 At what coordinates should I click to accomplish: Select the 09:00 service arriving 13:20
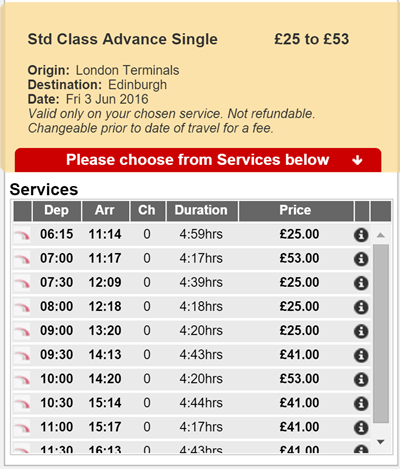coord(192,331)
